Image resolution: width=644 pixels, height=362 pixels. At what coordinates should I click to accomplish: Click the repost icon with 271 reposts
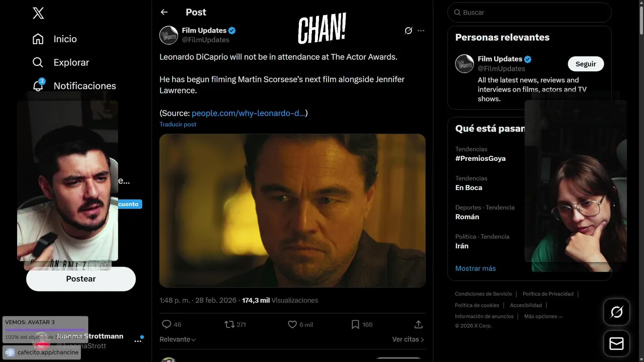click(229, 324)
